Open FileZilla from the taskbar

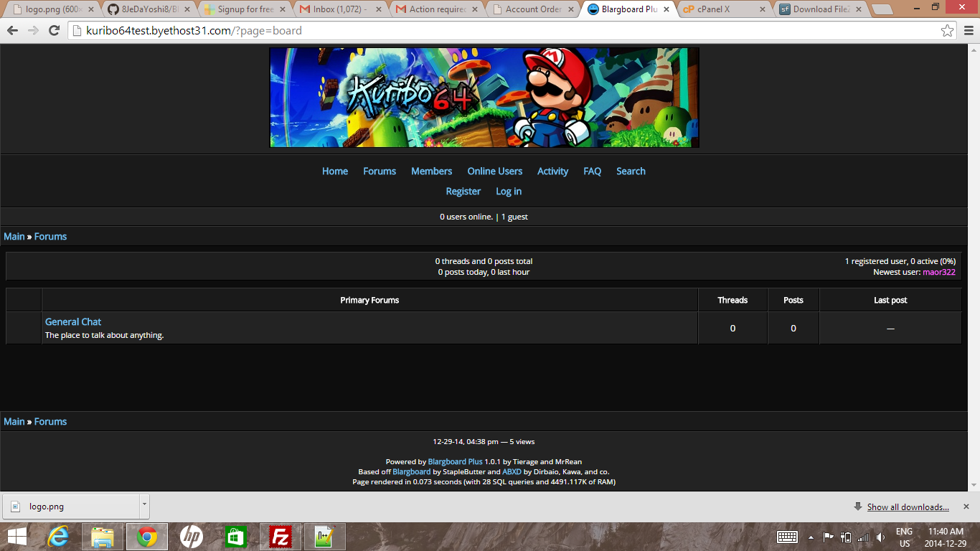coord(280,537)
